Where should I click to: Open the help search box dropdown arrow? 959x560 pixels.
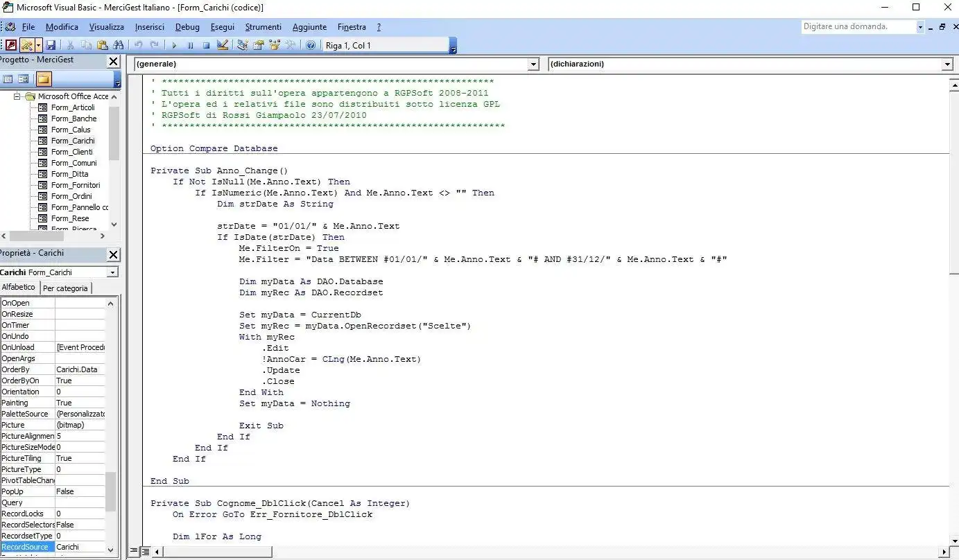coord(921,26)
